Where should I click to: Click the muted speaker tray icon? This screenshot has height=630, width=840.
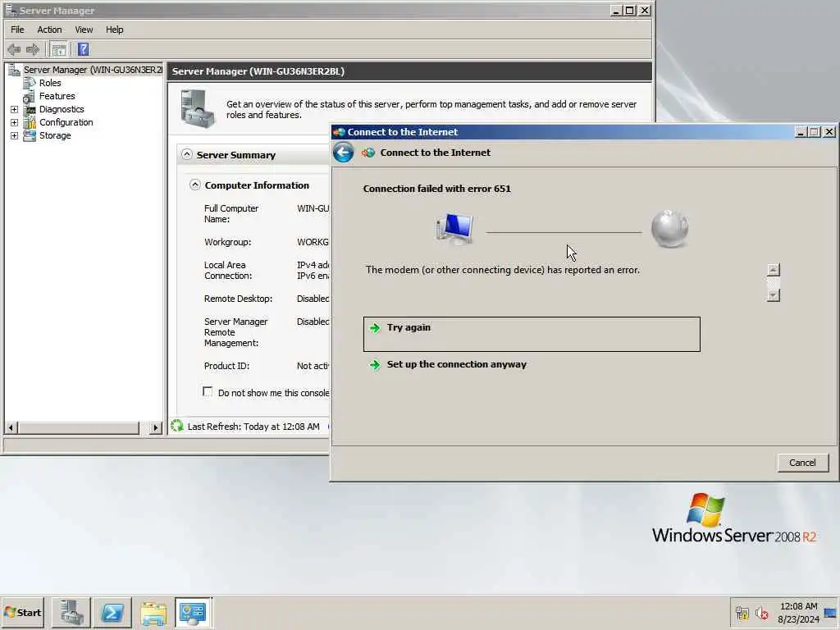[761, 613]
